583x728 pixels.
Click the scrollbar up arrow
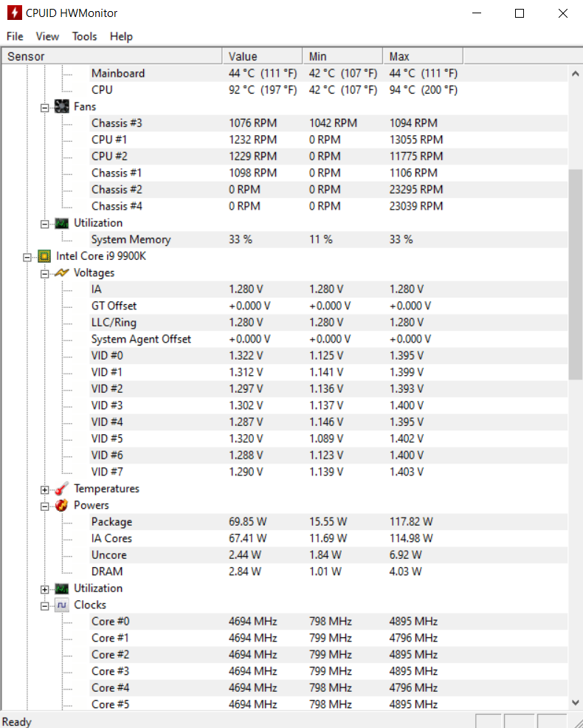click(x=575, y=73)
